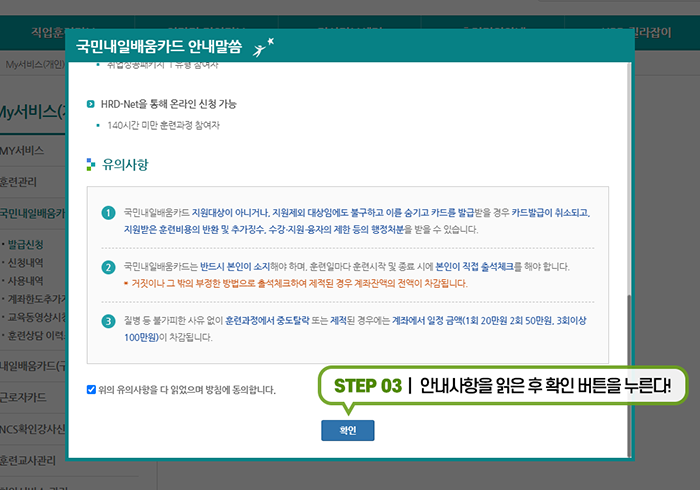Click the 확인 confirm button
This screenshot has width=700, height=490.
347,430
